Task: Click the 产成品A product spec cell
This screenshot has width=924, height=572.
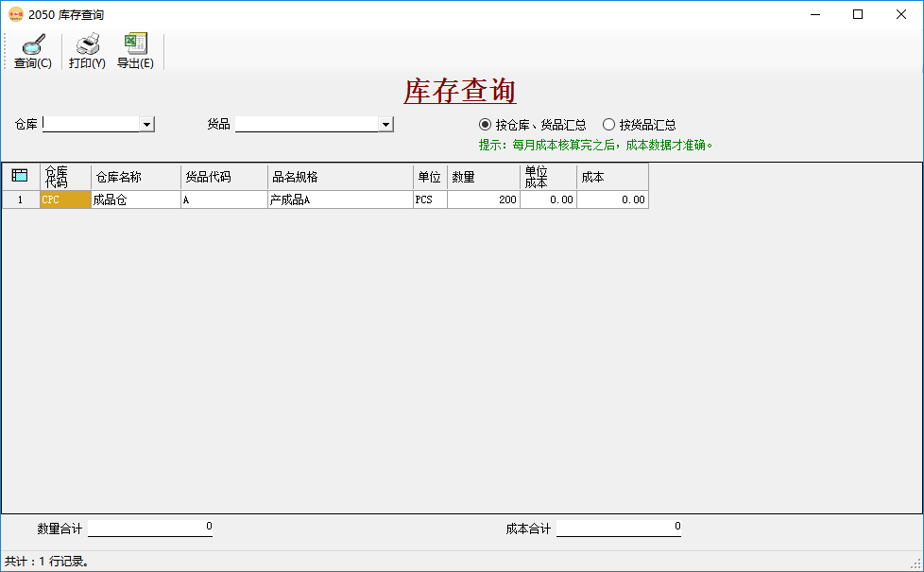Action: pos(340,199)
